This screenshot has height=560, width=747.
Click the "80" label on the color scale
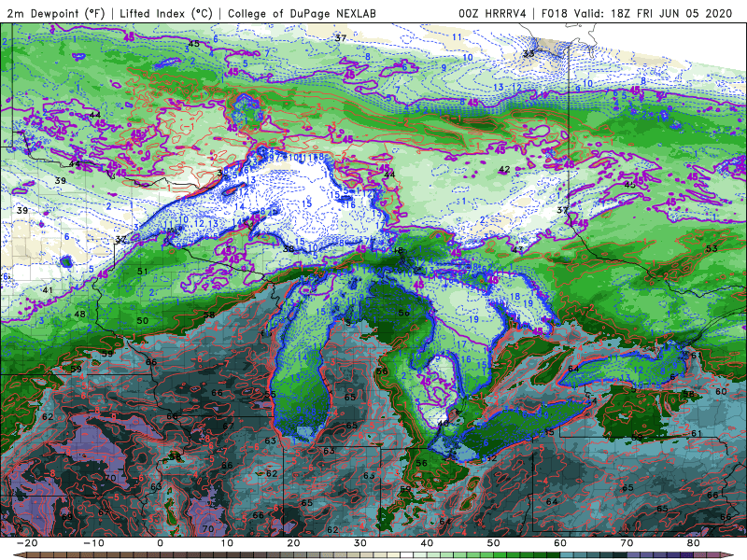point(694,543)
